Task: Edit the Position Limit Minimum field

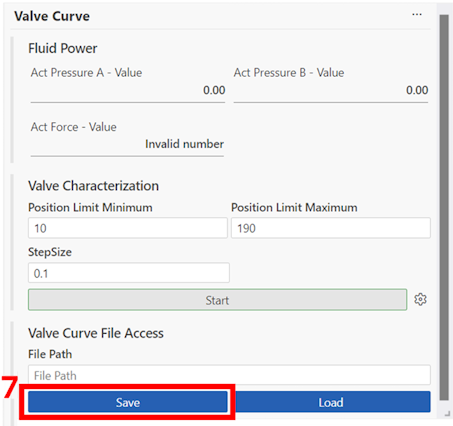Action: click(128, 228)
